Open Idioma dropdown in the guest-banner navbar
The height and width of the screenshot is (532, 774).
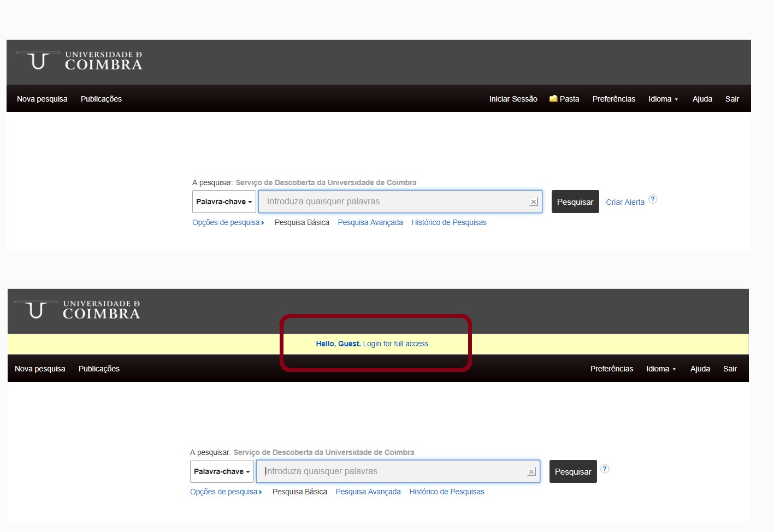coord(660,369)
